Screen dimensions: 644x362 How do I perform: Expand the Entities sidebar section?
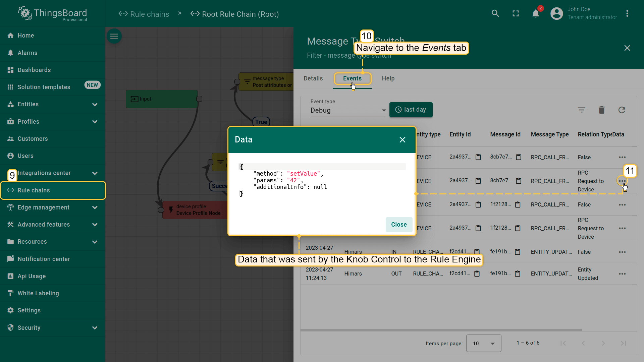[x=95, y=104]
